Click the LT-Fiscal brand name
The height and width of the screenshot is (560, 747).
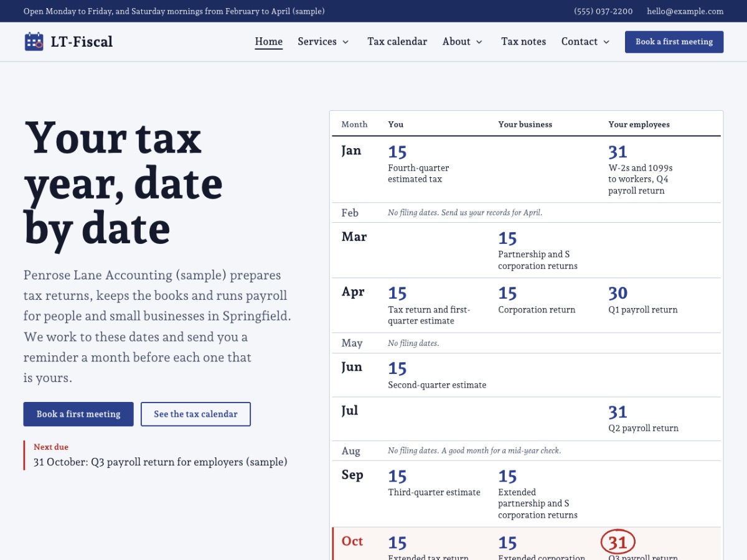pyautogui.click(x=82, y=42)
